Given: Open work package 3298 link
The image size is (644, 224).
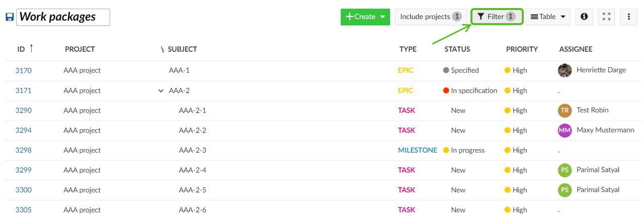Looking at the screenshot, I should 23,150.
